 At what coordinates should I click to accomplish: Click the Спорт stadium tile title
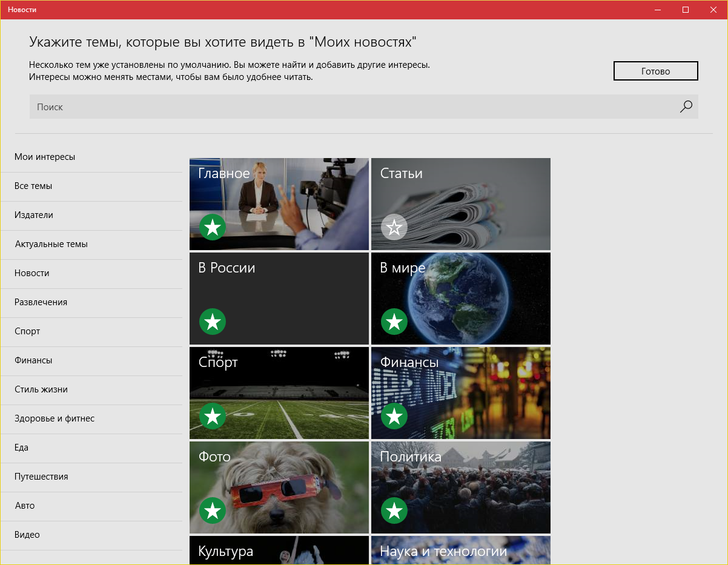click(x=218, y=363)
